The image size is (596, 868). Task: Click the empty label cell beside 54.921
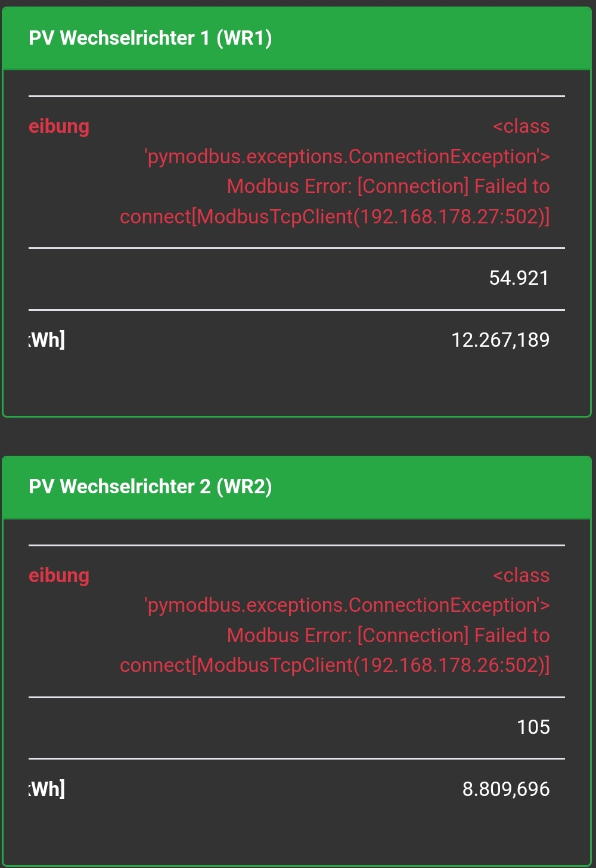[x=119, y=278]
